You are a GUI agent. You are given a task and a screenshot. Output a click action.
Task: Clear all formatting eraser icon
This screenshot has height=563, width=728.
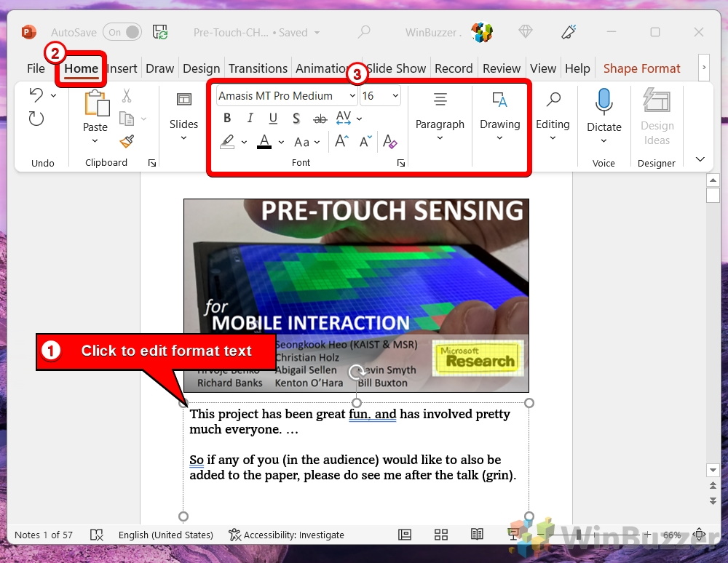389,141
